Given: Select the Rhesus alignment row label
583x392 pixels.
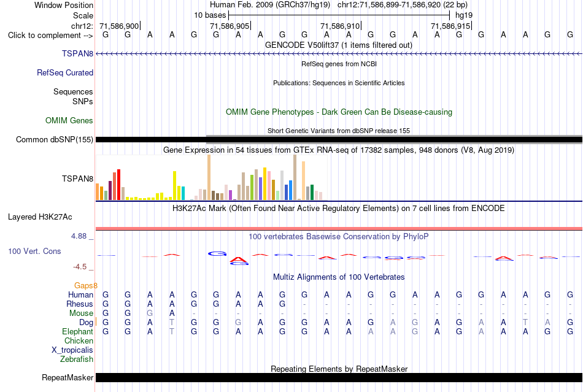Looking at the screenshot, I should pyautogui.click(x=80, y=304).
